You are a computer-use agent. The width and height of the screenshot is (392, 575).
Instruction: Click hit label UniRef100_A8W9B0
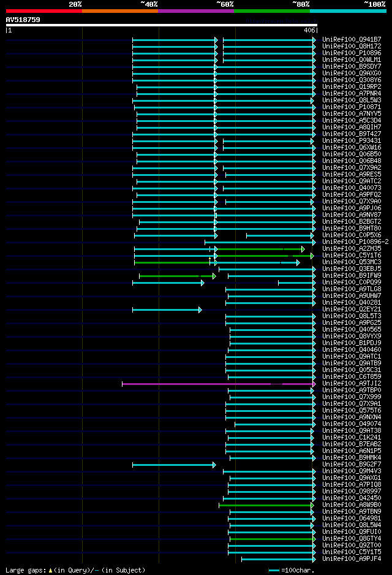pos(352,505)
